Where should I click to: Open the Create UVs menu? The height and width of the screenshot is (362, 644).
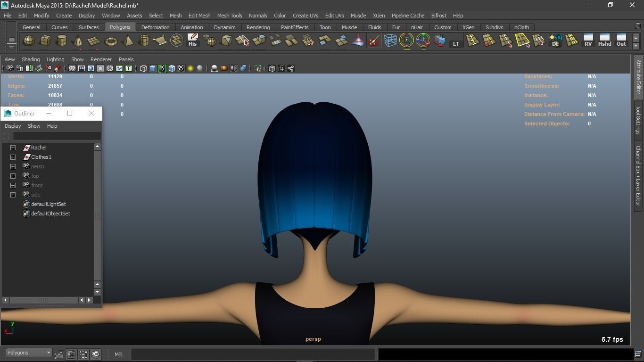pyautogui.click(x=305, y=16)
